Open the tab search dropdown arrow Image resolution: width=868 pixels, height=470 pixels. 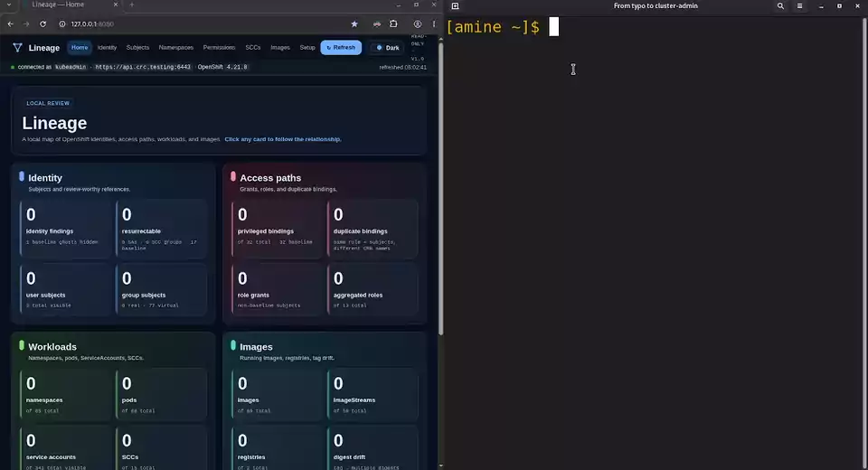click(8, 5)
